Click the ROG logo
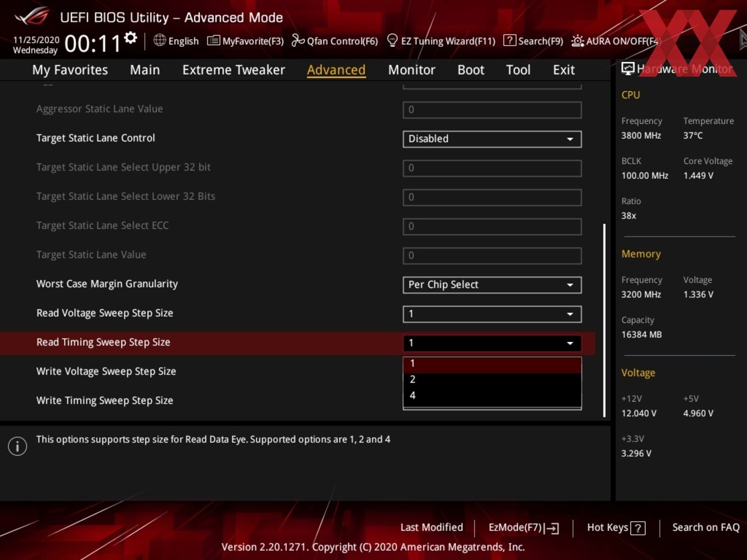Screen dimensions: 747x560 [x=31, y=16]
